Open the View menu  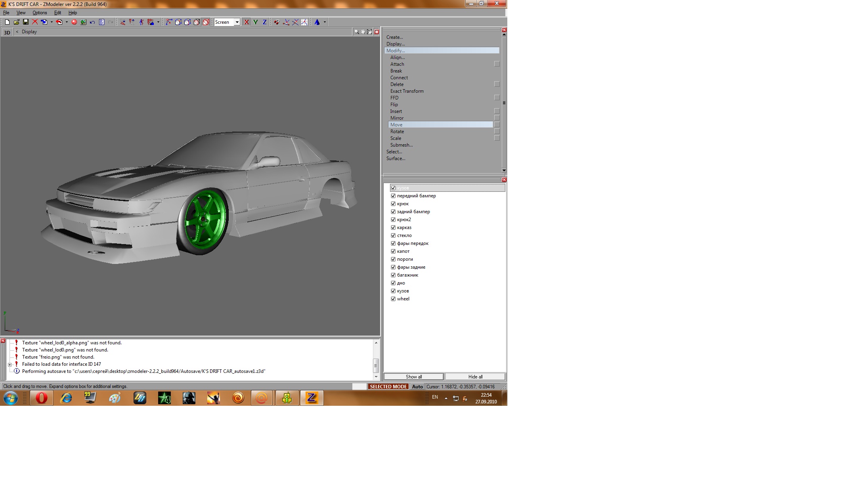tap(21, 13)
